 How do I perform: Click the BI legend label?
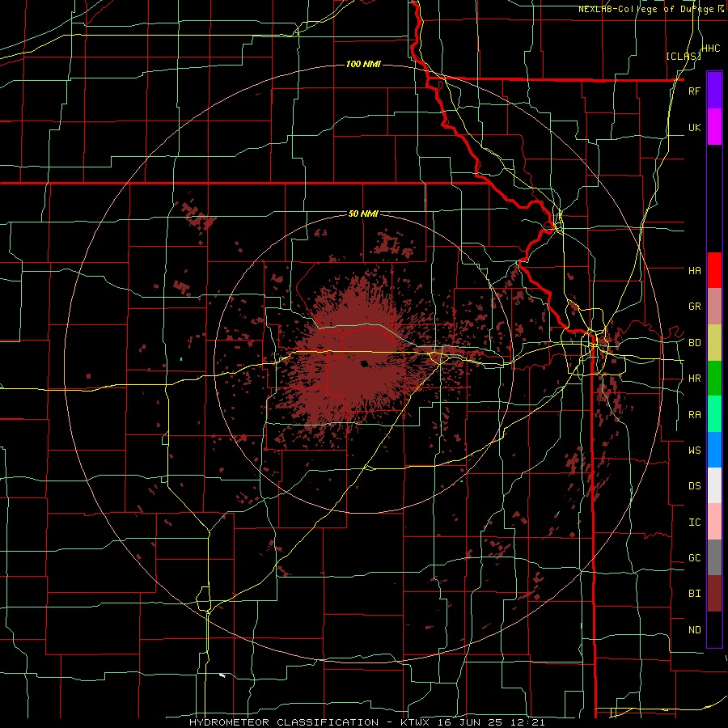point(694,594)
